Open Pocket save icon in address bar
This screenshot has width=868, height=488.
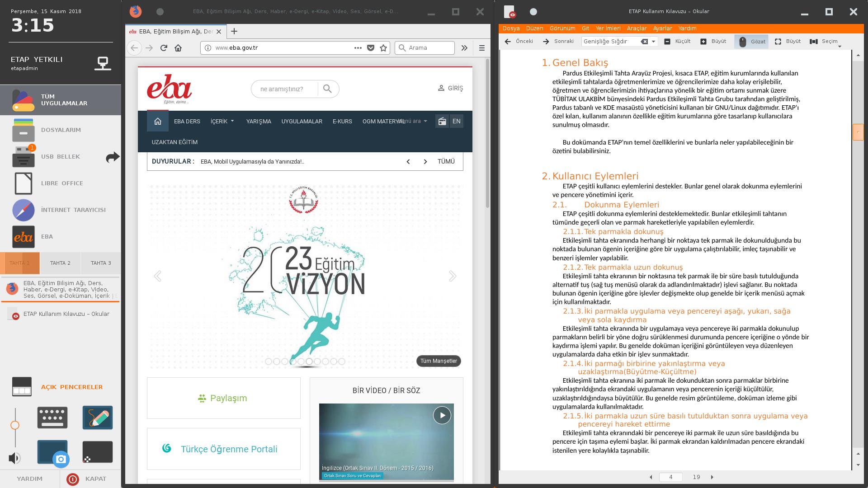pyautogui.click(x=371, y=47)
